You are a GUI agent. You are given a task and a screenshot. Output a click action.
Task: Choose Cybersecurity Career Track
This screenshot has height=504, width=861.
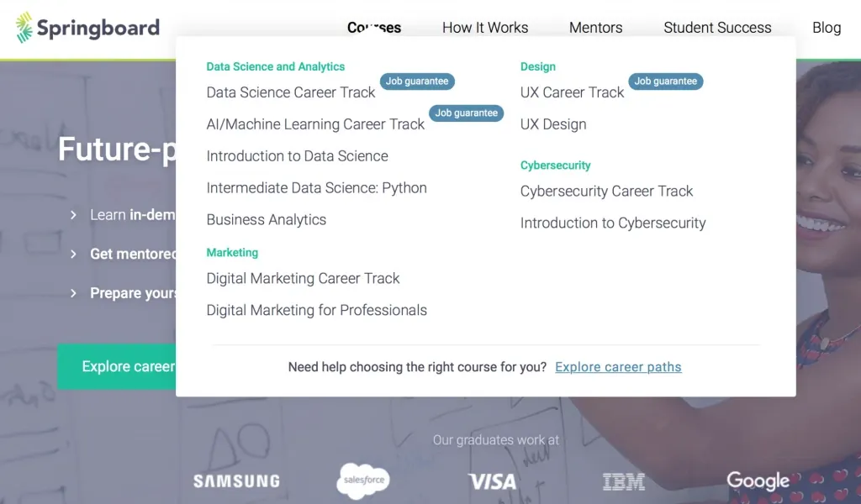[606, 192]
